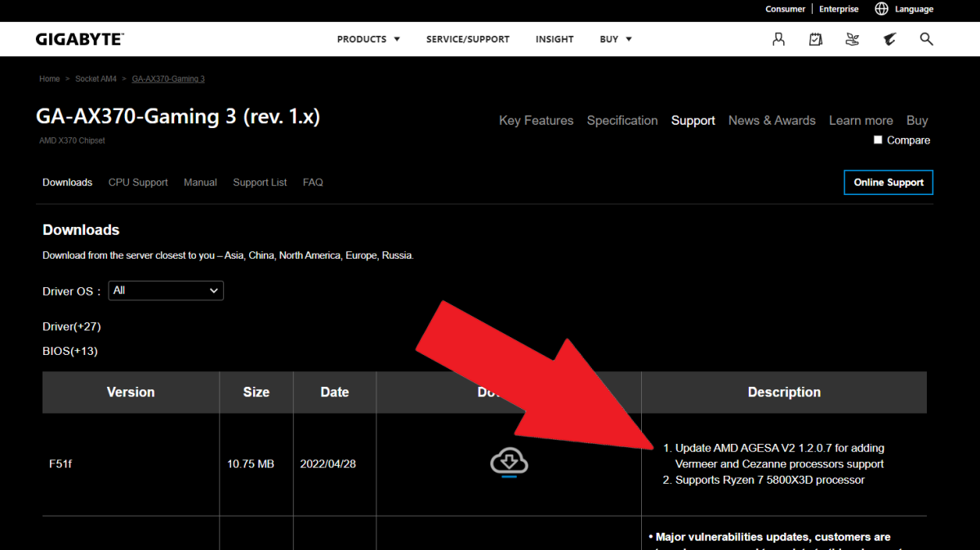980x550 pixels.
Task: Click the globe Language icon
Action: coord(881,9)
